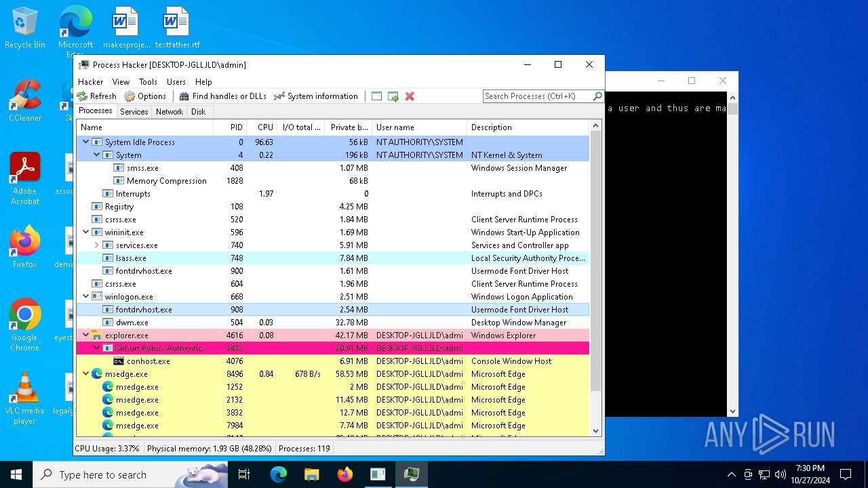Select msedge.exe with PID 1252
868x488 pixels.
click(x=333, y=387)
